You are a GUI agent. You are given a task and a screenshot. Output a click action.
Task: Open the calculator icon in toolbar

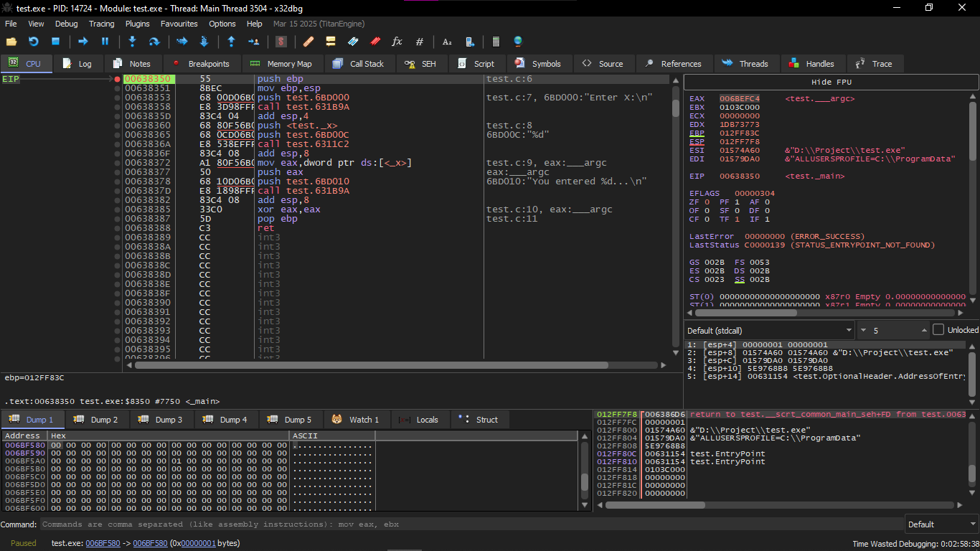pyautogui.click(x=496, y=42)
